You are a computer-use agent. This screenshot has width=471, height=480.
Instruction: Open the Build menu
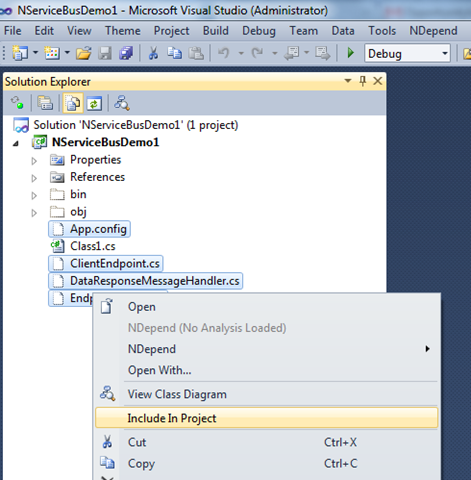pos(216,31)
